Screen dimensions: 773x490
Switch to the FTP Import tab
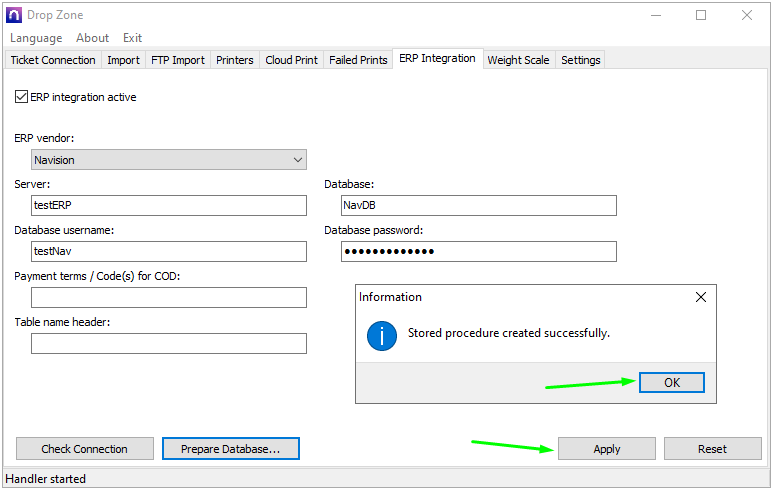[177, 60]
